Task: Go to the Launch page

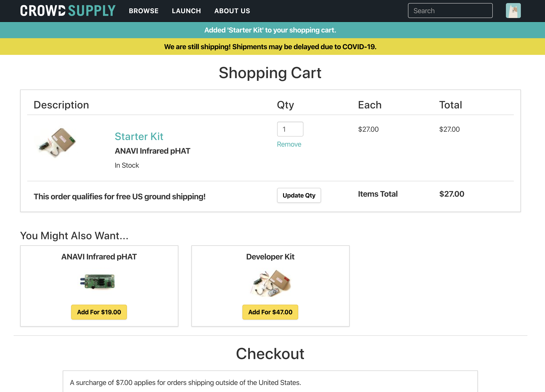Action: point(186,11)
